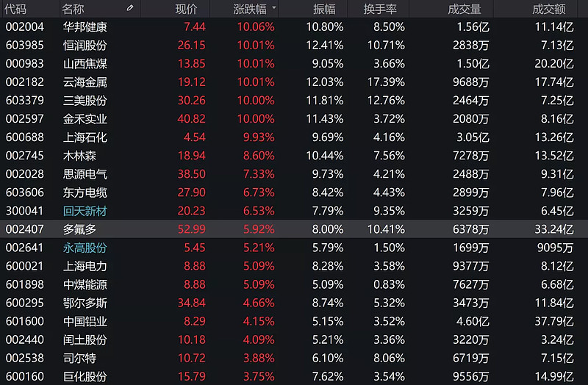Select stock 华邦健康
The width and height of the screenshot is (588, 385).
pos(85,27)
